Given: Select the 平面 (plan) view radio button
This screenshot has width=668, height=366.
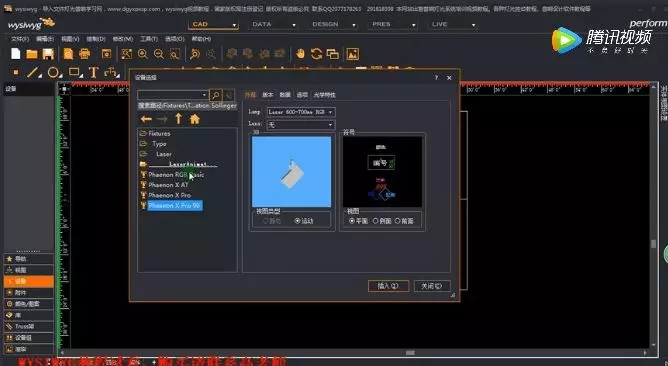Looking at the screenshot, I should click(x=352, y=221).
